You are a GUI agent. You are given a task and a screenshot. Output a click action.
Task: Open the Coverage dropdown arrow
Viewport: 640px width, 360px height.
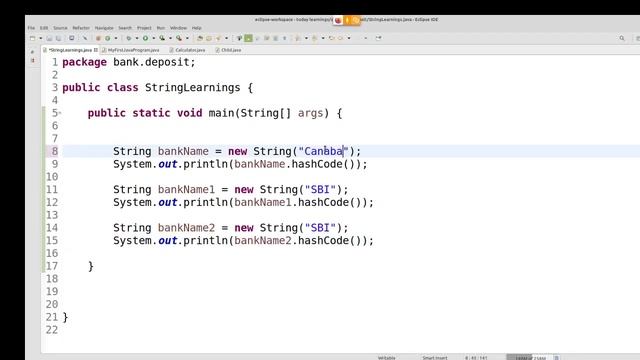[170, 38]
